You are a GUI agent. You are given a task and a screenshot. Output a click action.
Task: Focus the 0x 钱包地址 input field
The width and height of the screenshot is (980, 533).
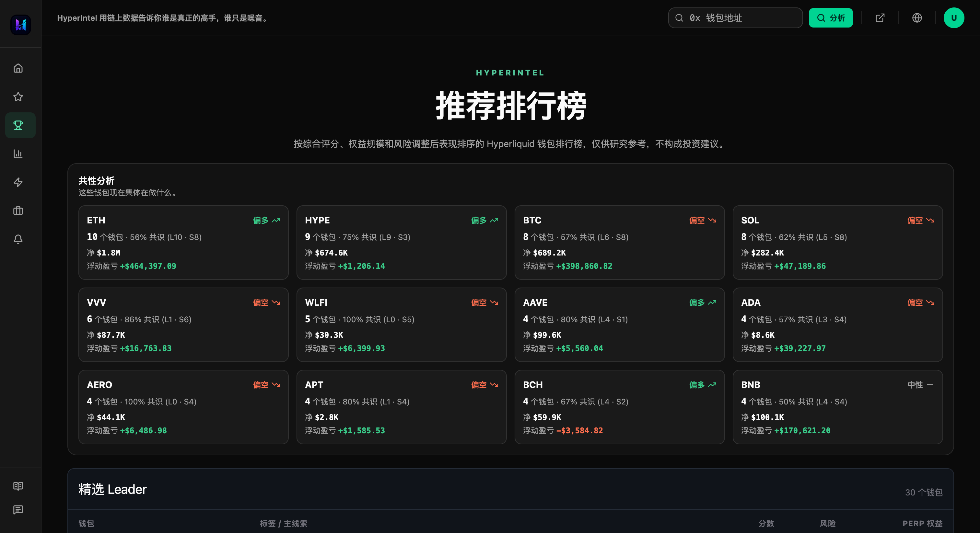[x=735, y=18]
